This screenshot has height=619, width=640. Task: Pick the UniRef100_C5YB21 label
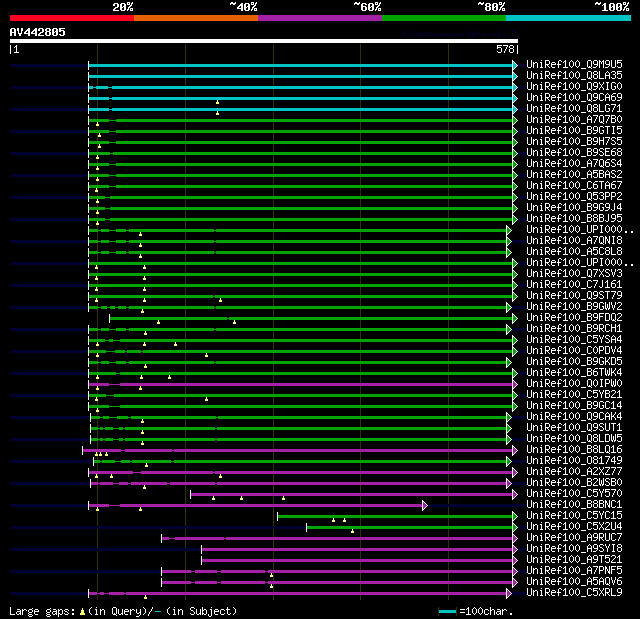574,395
